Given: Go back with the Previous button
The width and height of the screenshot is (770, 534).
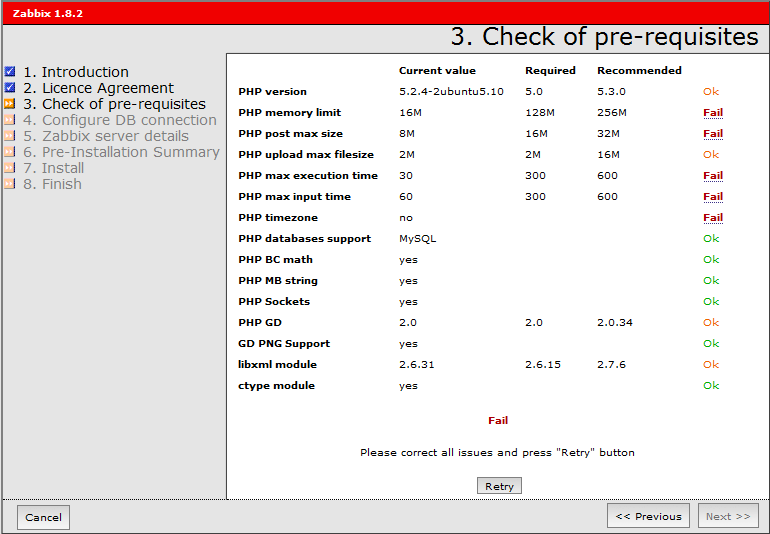Looking at the screenshot, I should (x=648, y=516).
